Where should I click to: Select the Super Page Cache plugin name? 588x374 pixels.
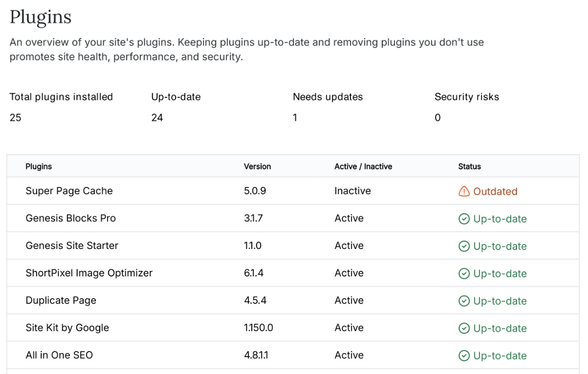click(x=69, y=191)
